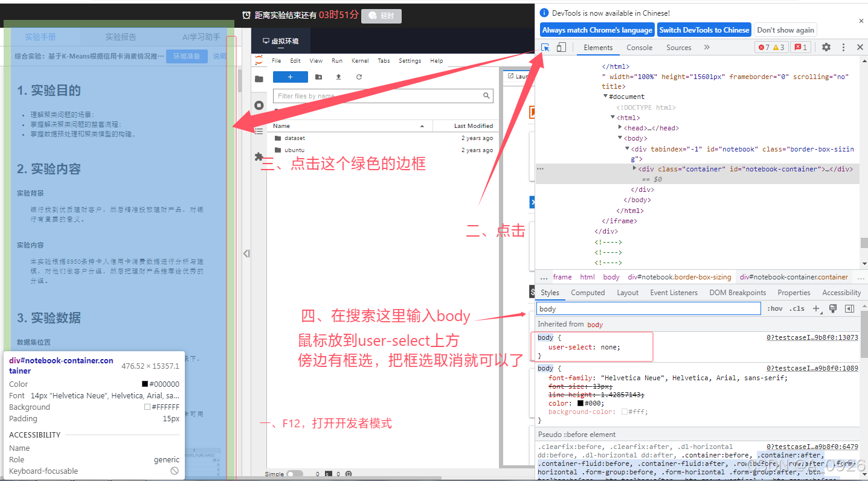The width and height of the screenshot is (868, 481).
Task: Collapse the #document node
Action: pyautogui.click(x=606, y=97)
